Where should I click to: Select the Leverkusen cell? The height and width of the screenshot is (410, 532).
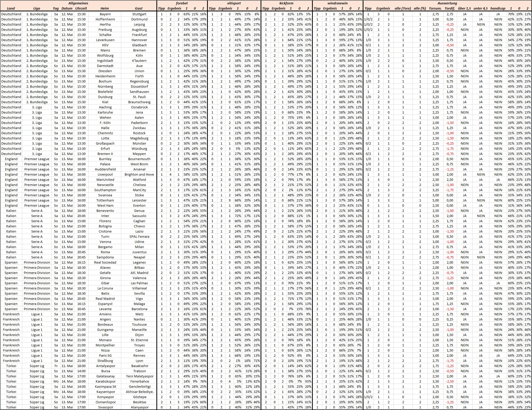pyautogui.click(x=105, y=40)
